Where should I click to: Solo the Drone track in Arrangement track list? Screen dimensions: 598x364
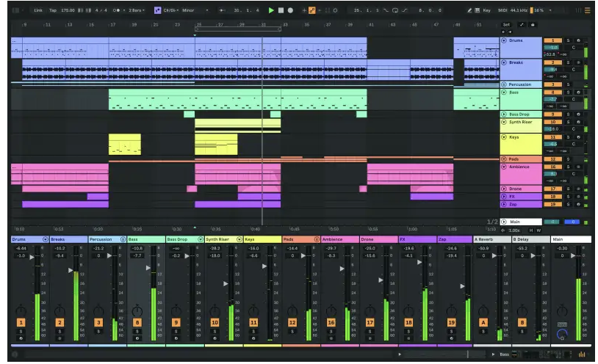click(569, 189)
